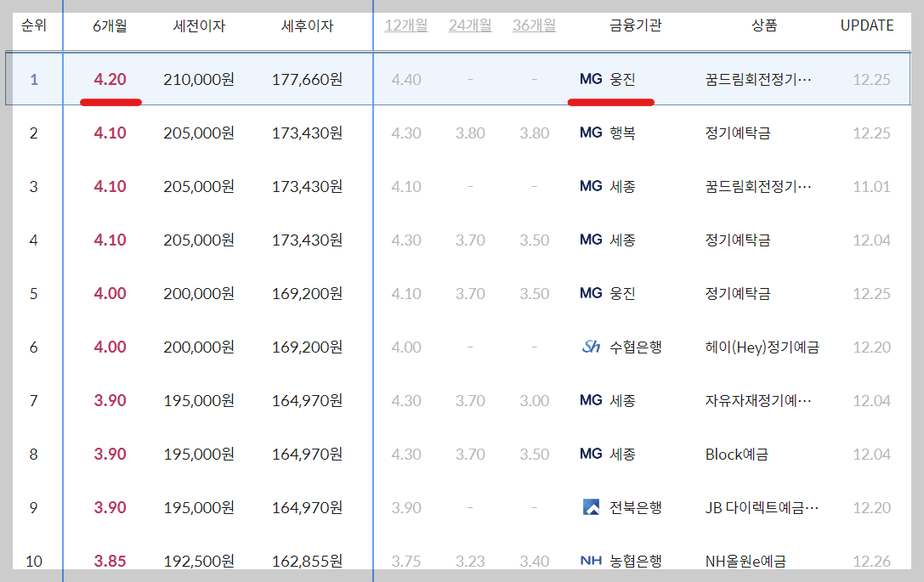This screenshot has width=924, height=582.
Task: Click the underlined 4.20 top rate
Action: click(110, 79)
